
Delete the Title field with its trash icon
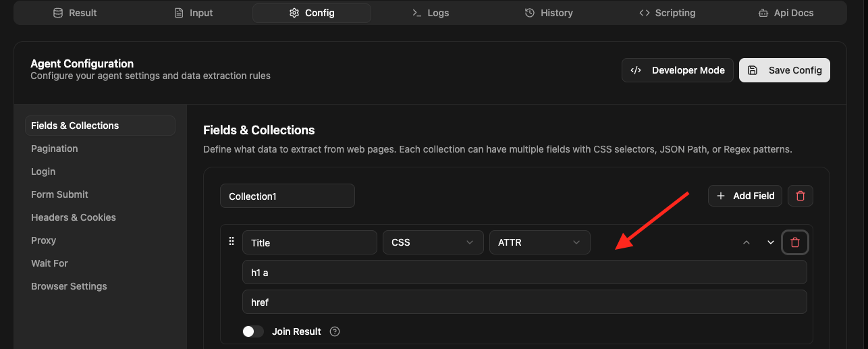coord(794,242)
